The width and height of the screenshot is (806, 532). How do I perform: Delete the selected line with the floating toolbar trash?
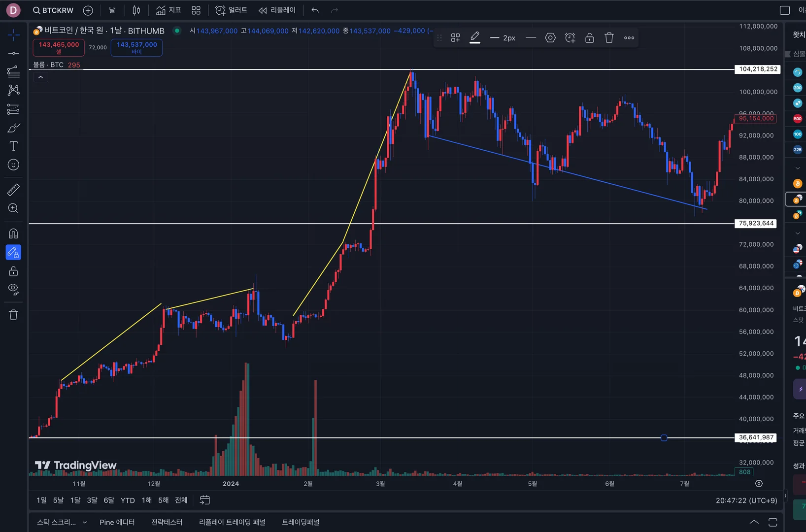coord(609,38)
